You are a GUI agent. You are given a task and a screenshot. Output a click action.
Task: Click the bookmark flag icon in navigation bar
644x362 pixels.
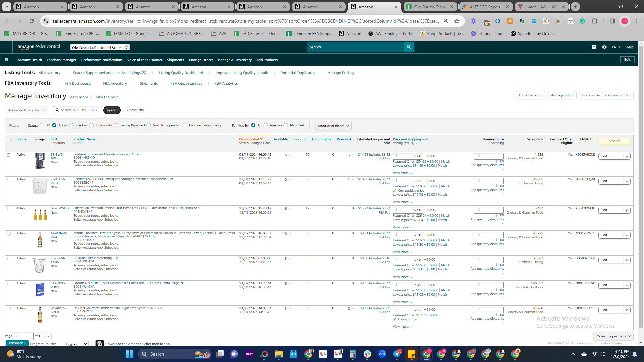click(6, 60)
